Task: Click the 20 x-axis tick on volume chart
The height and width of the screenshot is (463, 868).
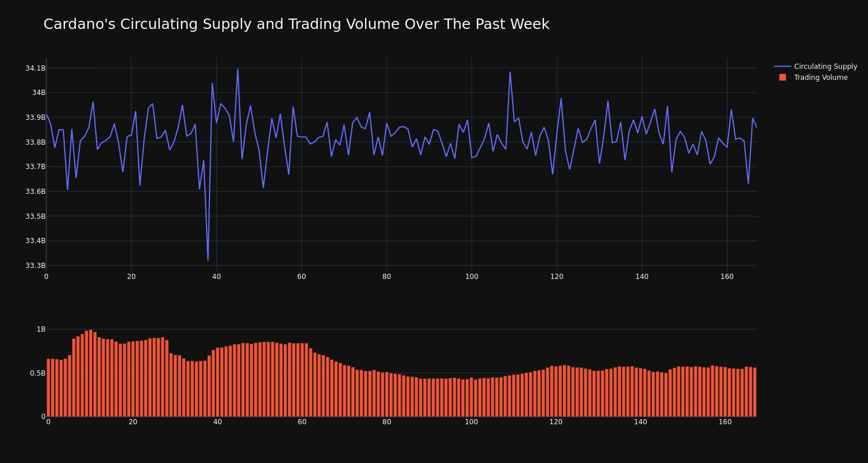Action: 133,422
